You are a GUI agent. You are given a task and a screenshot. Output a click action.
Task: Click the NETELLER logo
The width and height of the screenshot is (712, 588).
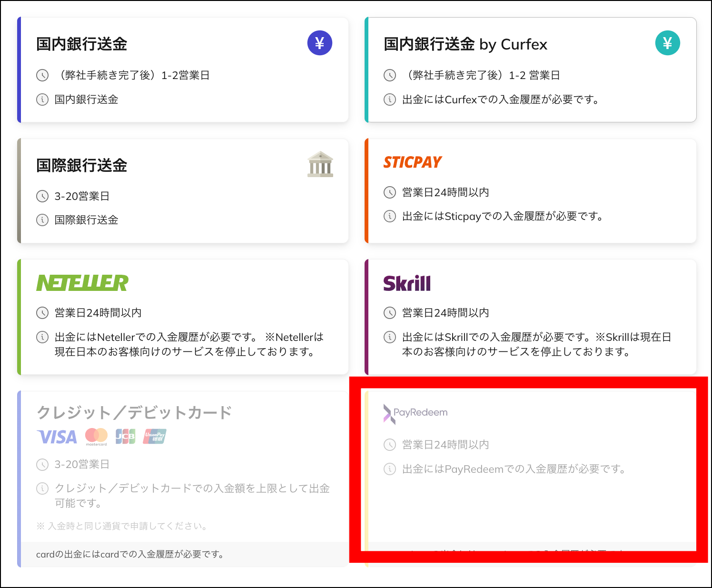(82, 282)
